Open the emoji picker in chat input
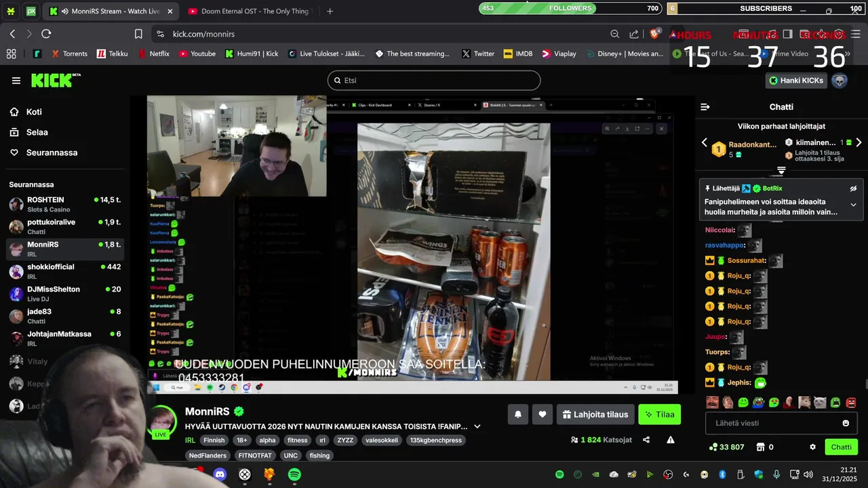This screenshot has width=868, height=488. coord(846,423)
